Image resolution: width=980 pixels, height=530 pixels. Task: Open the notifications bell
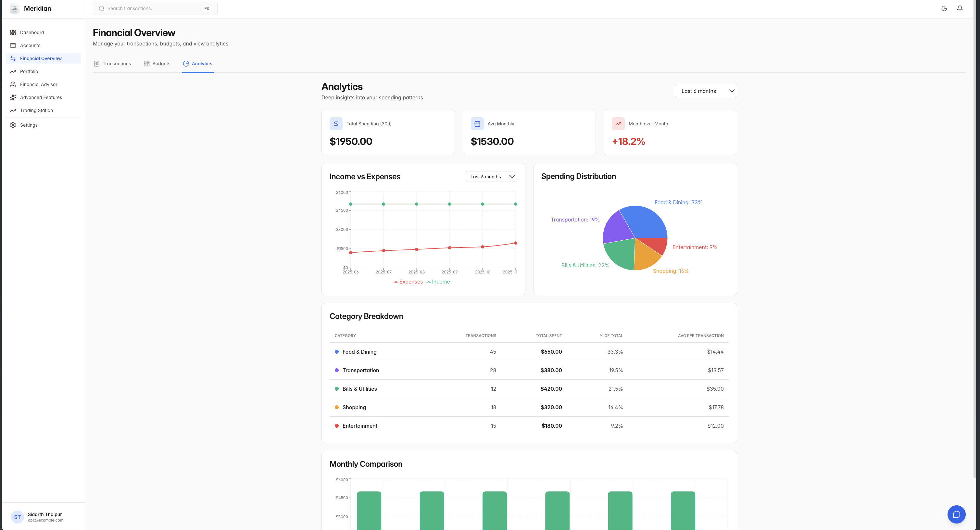[x=960, y=8]
